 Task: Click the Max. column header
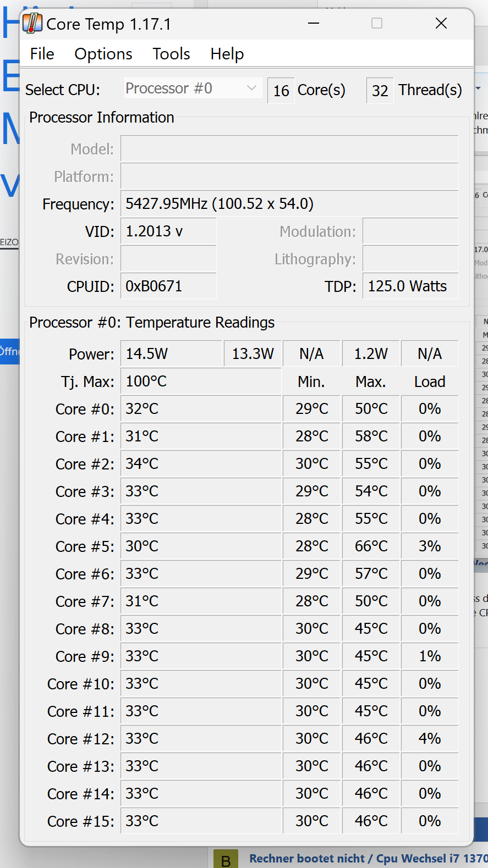371,382
